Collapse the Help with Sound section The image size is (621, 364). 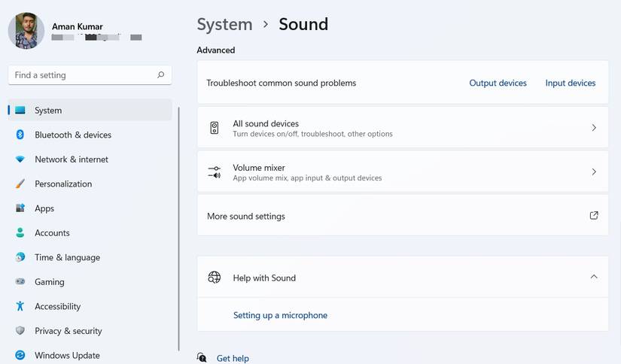594,277
